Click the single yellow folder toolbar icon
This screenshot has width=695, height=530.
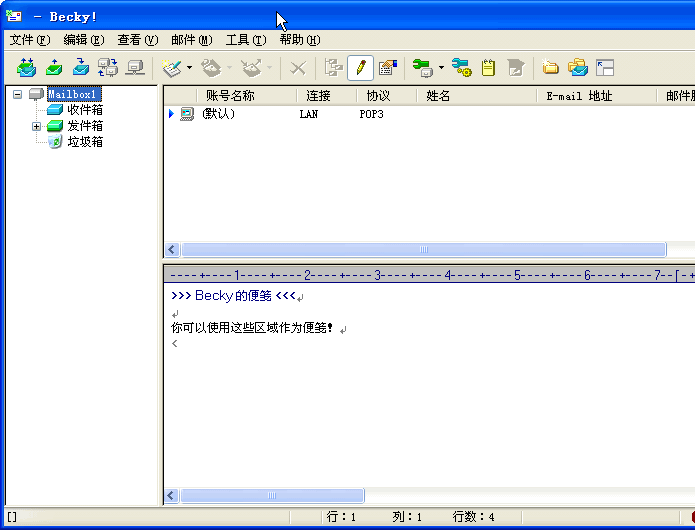(551, 68)
